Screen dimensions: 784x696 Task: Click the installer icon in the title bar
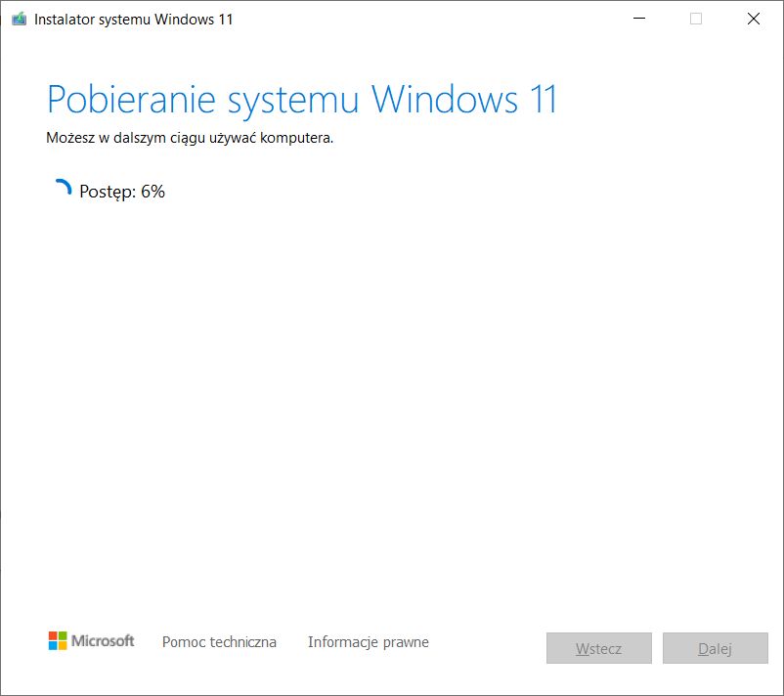pyautogui.click(x=18, y=18)
